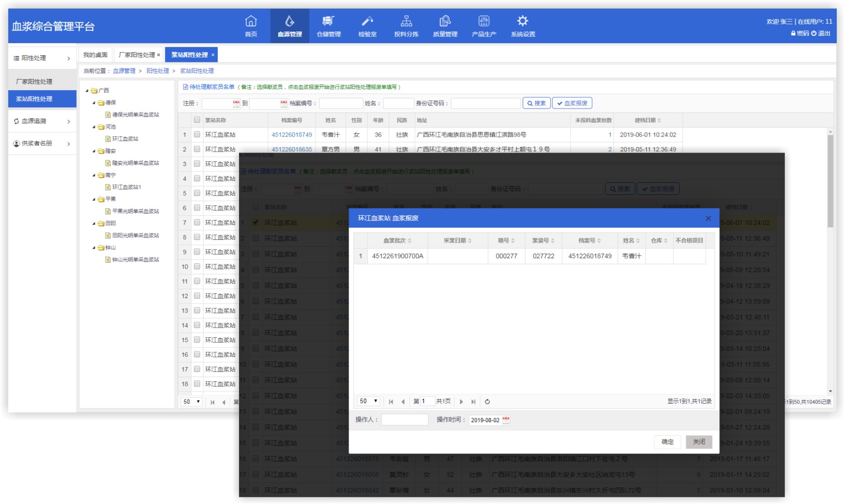Open 仓储管理 warehouse module icon
The height and width of the screenshot is (504, 845).
[328, 21]
